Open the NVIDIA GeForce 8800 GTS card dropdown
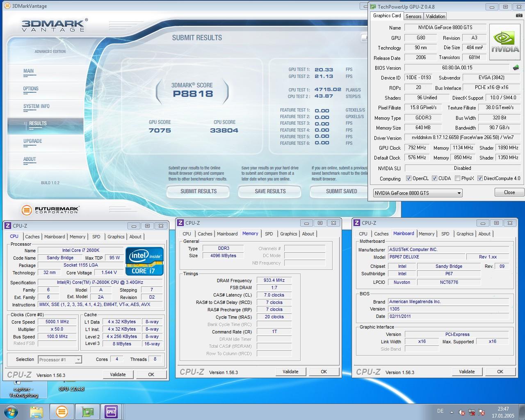 coord(418,193)
